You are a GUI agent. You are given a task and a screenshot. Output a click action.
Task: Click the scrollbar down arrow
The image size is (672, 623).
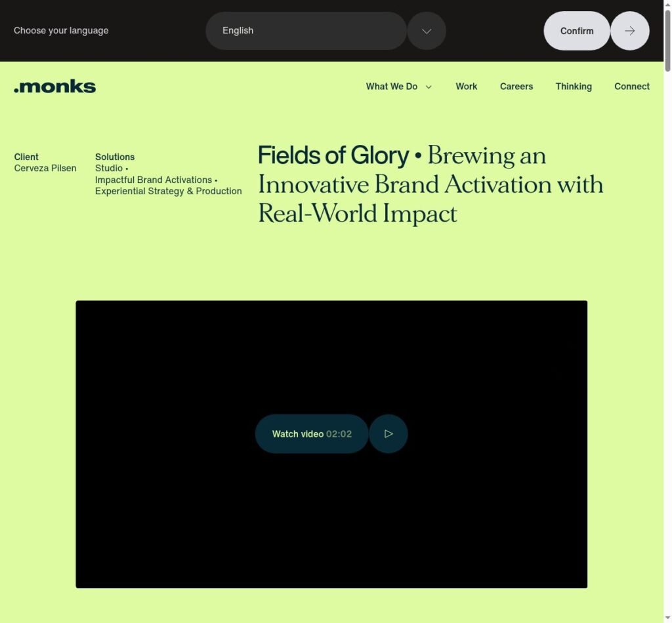pos(667,619)
